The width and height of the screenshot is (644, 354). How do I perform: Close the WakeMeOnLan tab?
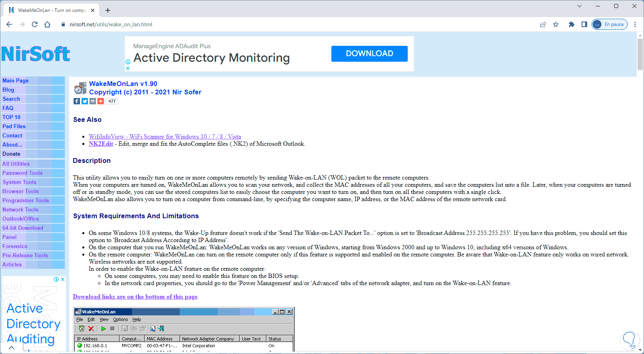click(x=93, y=10)
